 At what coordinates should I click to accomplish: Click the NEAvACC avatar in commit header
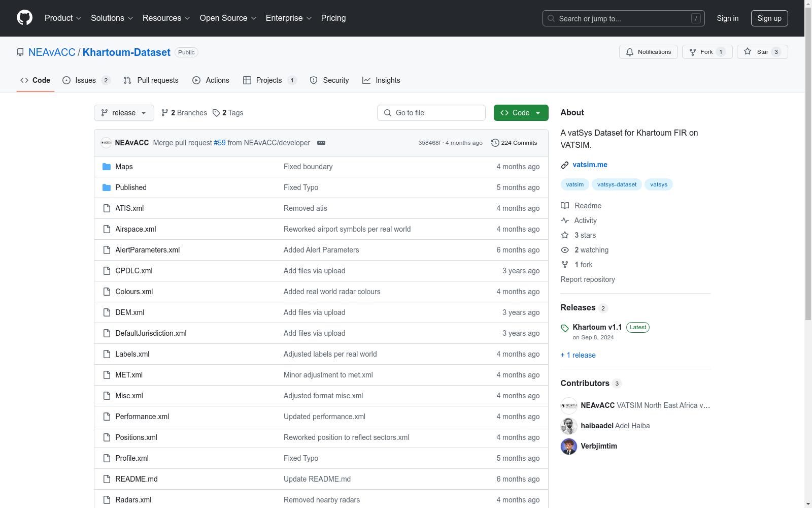106,143
